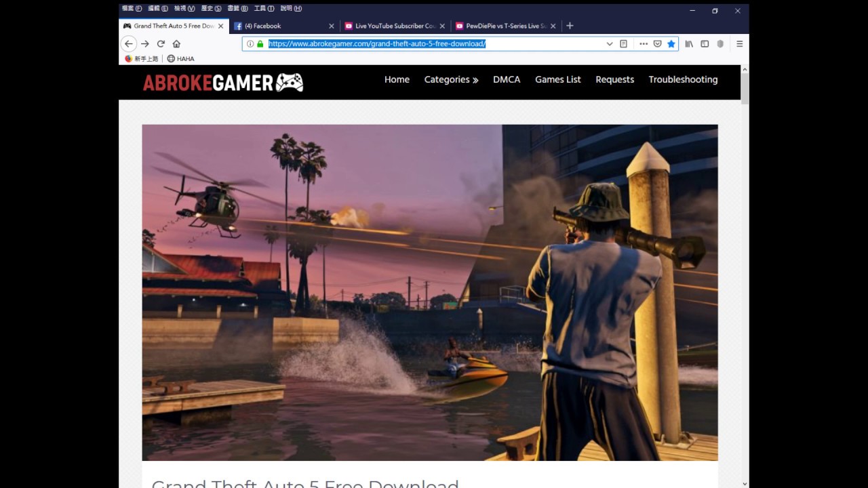
Task: Open the 檢視 (View) menu
Action: click(184, 9)
